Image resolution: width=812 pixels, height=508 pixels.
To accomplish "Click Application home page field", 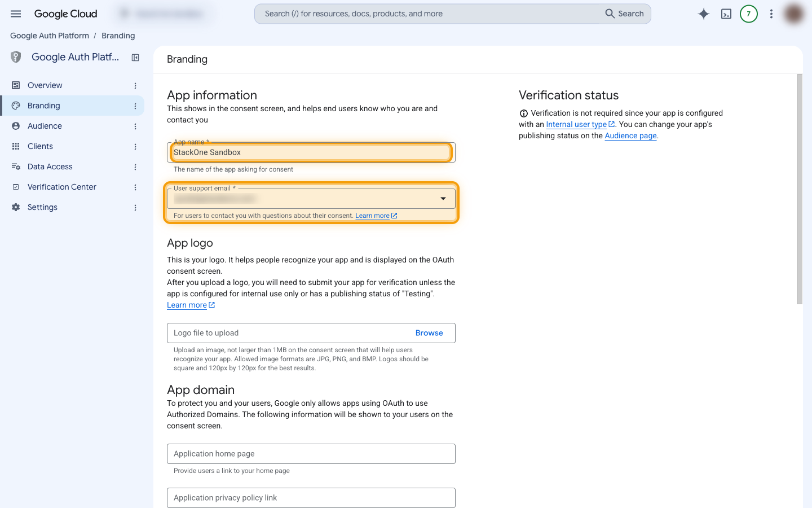I will click(311, 454).
